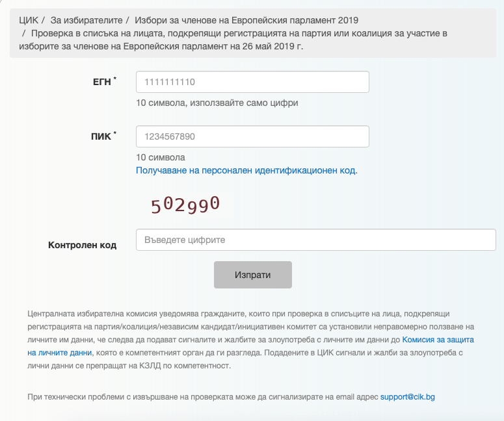Submit the form with Изпрати button
This screenshot has height=421, width=504.
tap(252, 275)
